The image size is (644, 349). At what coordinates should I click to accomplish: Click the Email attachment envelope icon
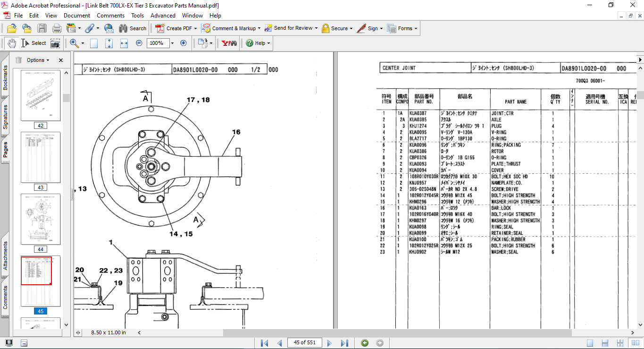(x=109, y=28)
